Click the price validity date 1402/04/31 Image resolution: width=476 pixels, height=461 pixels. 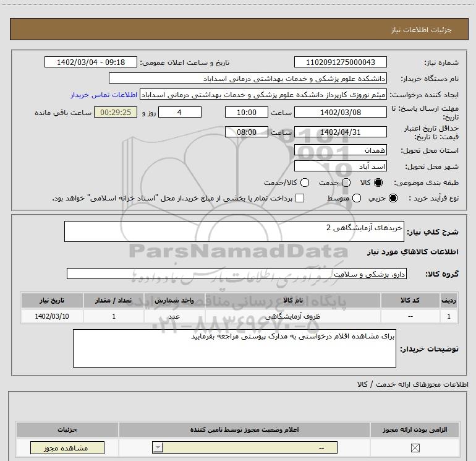click(340, 132)
